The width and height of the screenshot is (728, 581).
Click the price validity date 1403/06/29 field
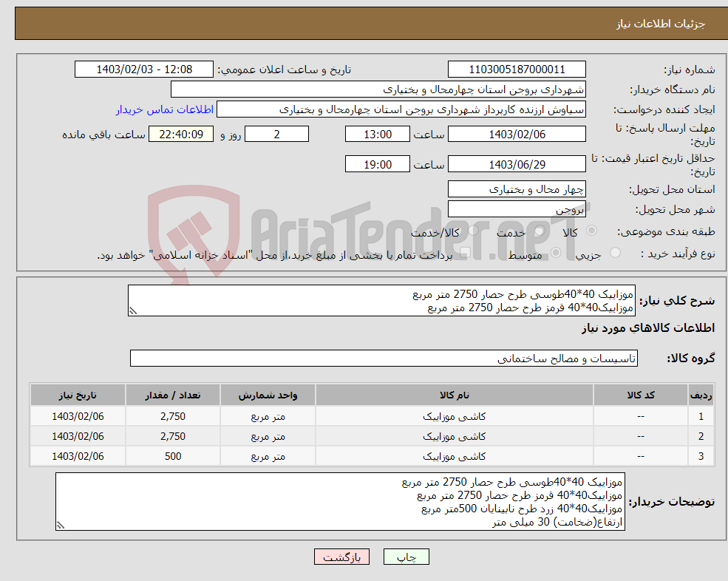(x=517, y=164)
